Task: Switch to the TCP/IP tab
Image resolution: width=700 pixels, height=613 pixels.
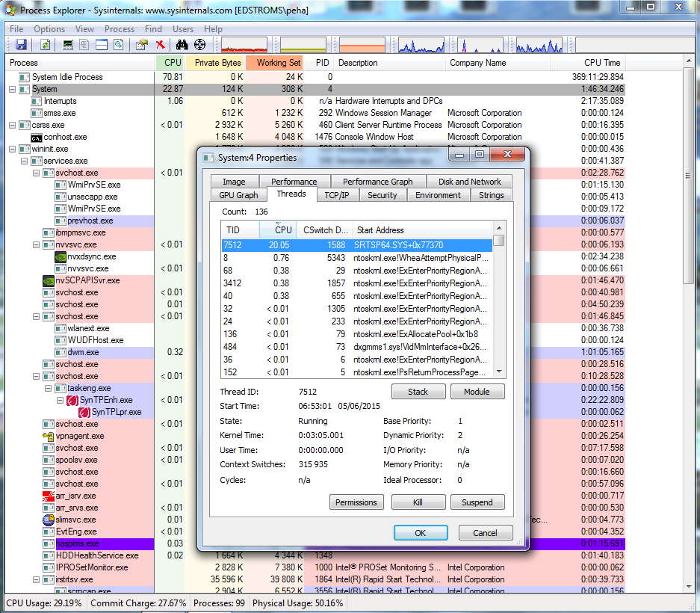Action: tap(338, 195)
